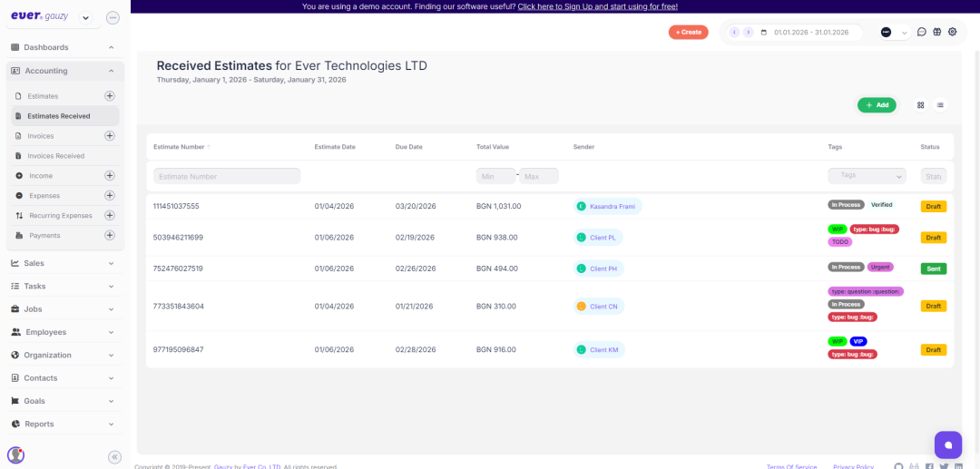Collapse the sidebar with the double-arrow icon
The height and width of the screenshot is (469, 980).
[x=114, y=457]
